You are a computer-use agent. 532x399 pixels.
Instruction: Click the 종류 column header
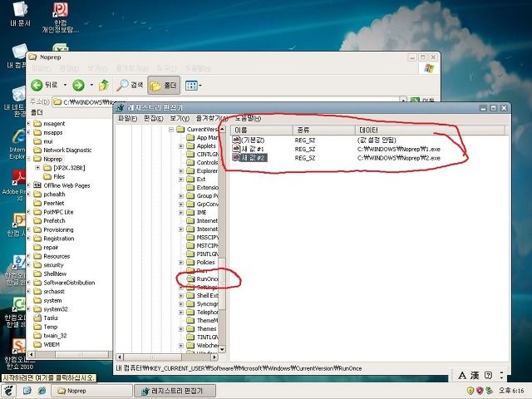click(x=324, y=130)
